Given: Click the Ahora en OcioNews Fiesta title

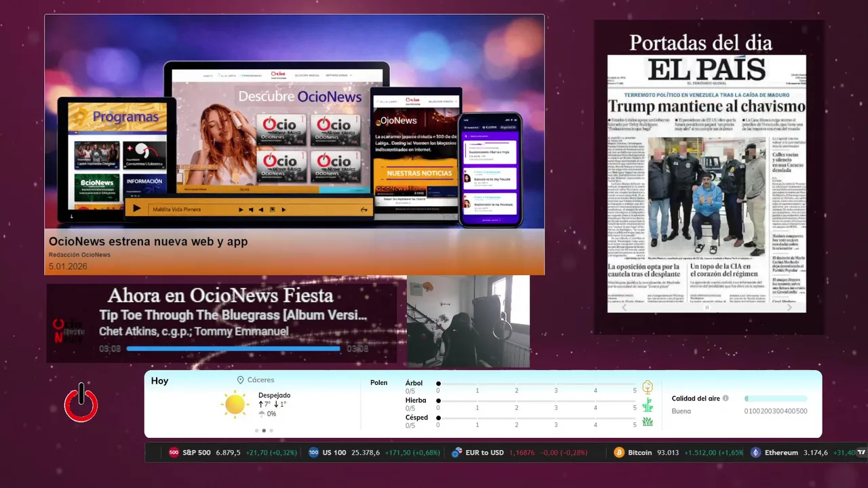Looking at the screenshot, I should point(220,296).
